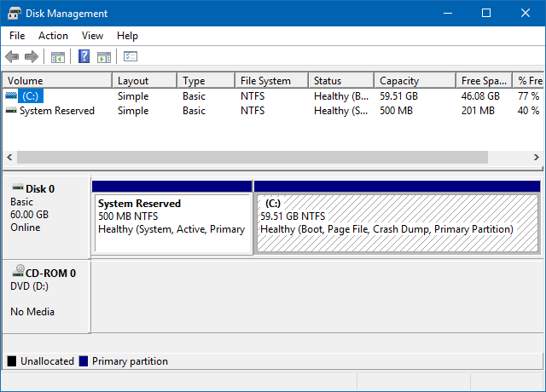Click the Forward arrow toolbar icon
546x392 pixels.
click(x=32, y=57)
